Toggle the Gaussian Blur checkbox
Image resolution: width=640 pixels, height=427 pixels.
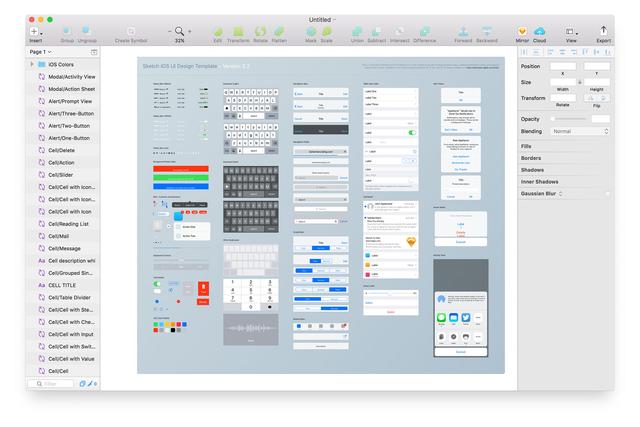pyautogui.click(x=607, y=193)
